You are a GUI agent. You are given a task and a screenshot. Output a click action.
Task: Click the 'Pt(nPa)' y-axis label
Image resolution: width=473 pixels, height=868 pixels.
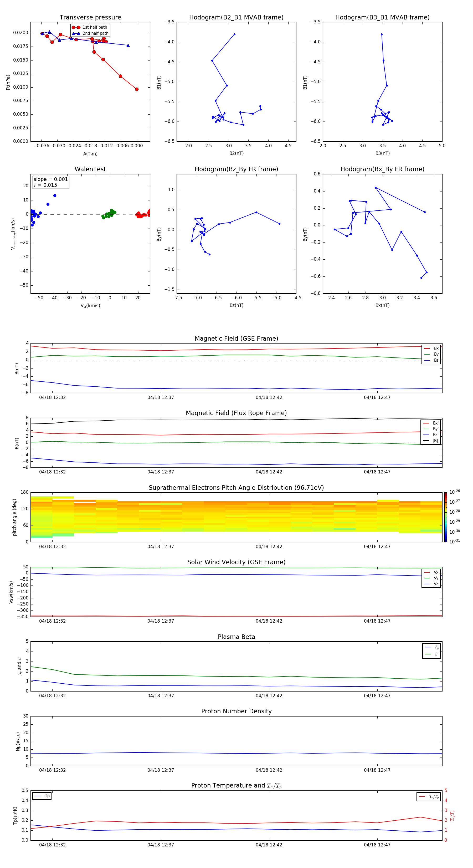coord(8,82)
